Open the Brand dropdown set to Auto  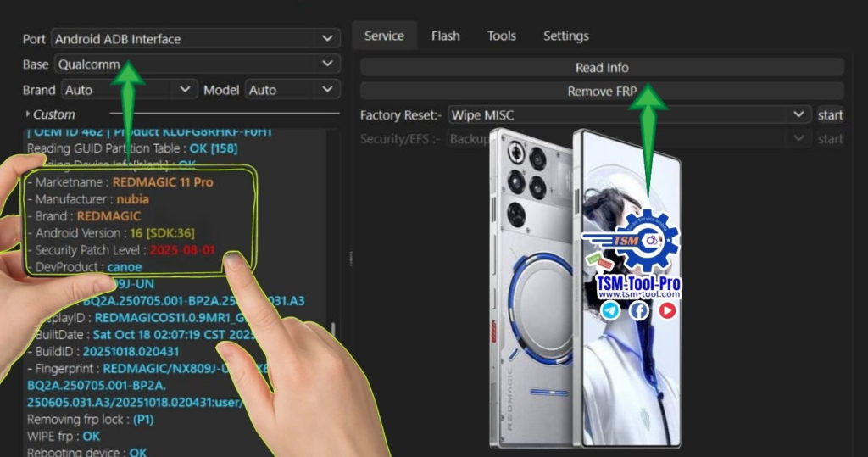click(x=129, y=90)
